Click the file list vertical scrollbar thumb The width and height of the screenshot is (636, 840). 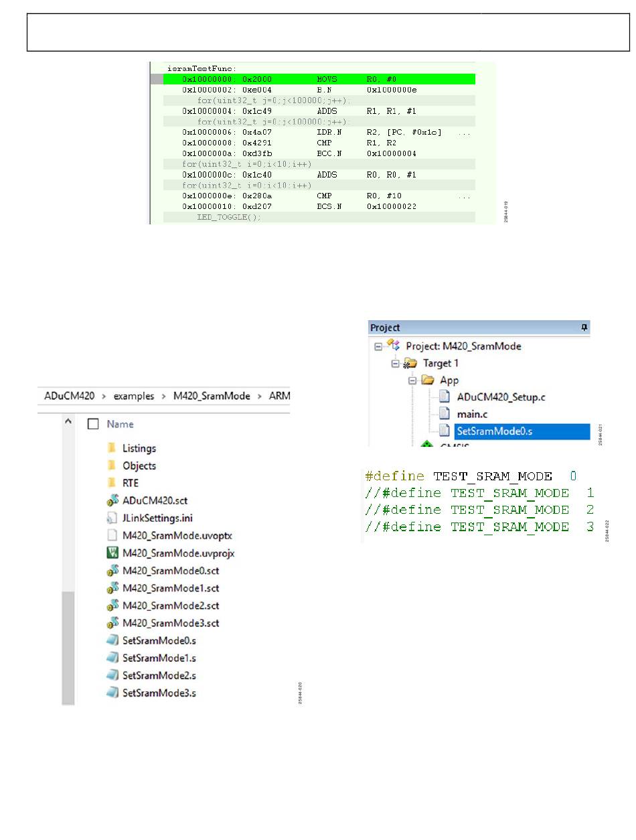click(x=68, y=647)
